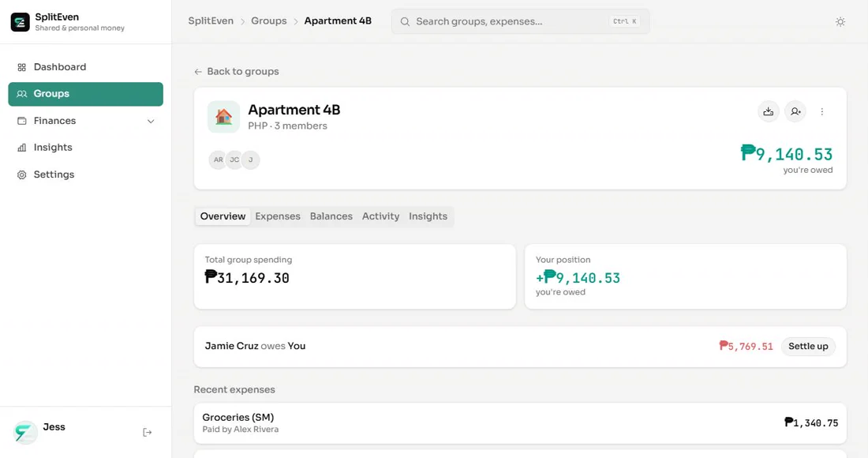
Task: Click Back to groups link
Action: pyautogui.click(x=237, y=71)
